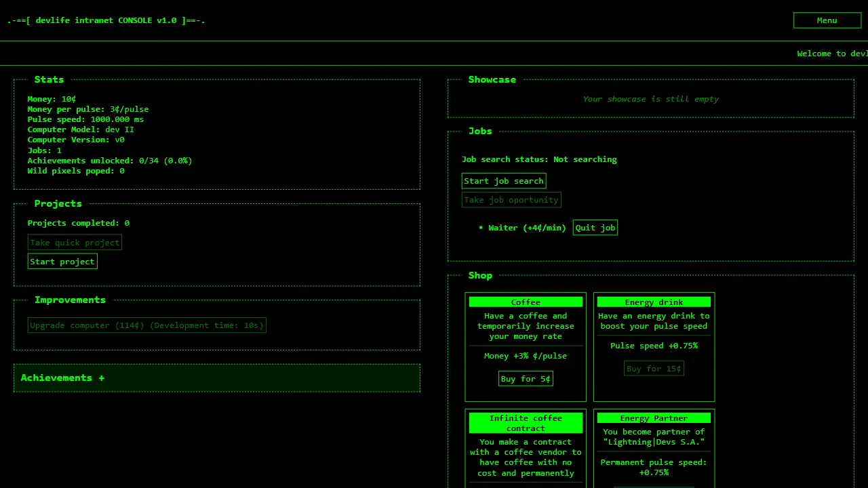Select the Coffee card title

pyautogui.click(x=526, y=302)
